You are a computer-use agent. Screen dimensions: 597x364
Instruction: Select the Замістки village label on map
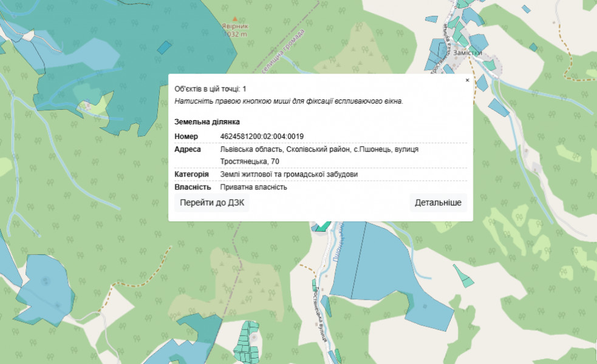tap(466, 53)
